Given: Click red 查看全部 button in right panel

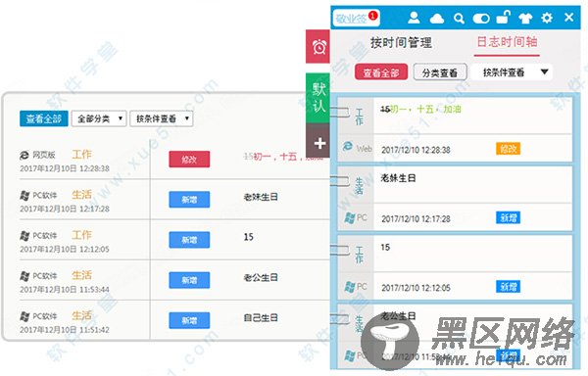Looking at the screenshot, I should [x=381, y=71].
